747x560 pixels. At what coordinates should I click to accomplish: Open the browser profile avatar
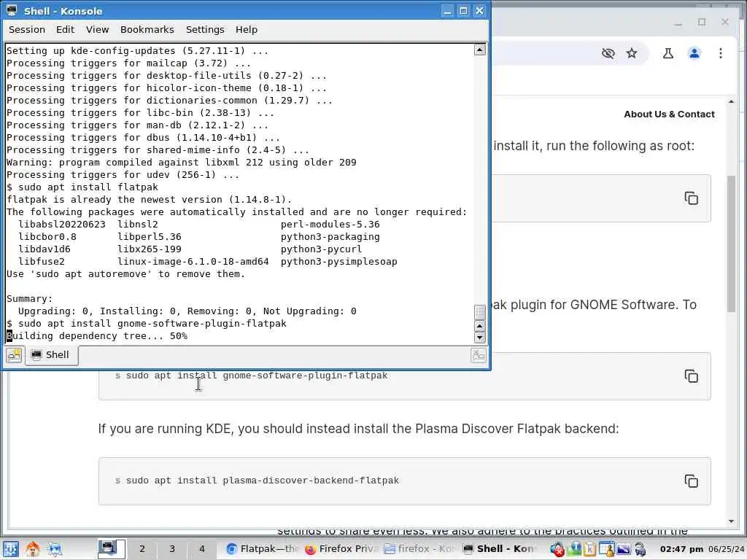click(694, 53)
